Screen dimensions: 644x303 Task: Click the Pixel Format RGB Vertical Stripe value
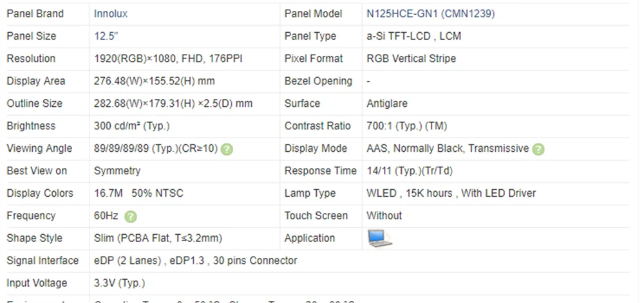pyautogui.click(x=411, y=59)
